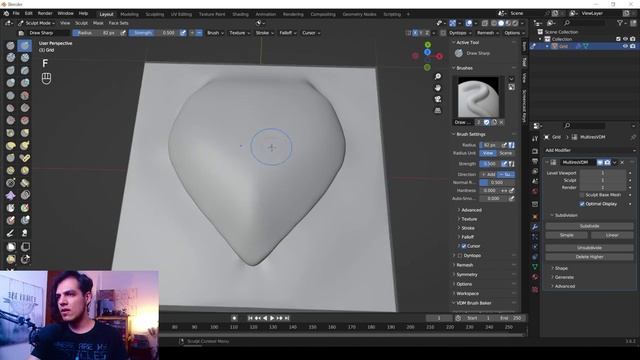This screenshot has height=360, width=640.
Task: Open the Material properties tab icon
Action: (x=535, y=277)
